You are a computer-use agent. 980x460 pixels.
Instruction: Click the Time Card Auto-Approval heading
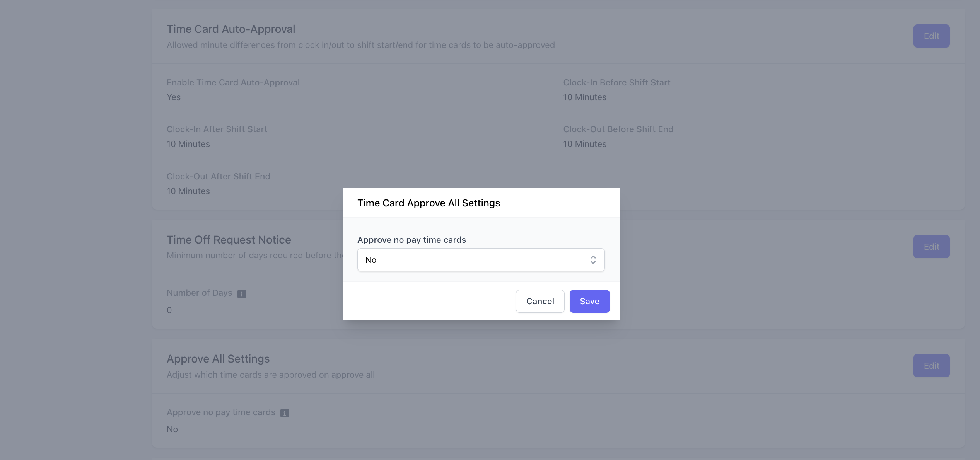(231, 29)
